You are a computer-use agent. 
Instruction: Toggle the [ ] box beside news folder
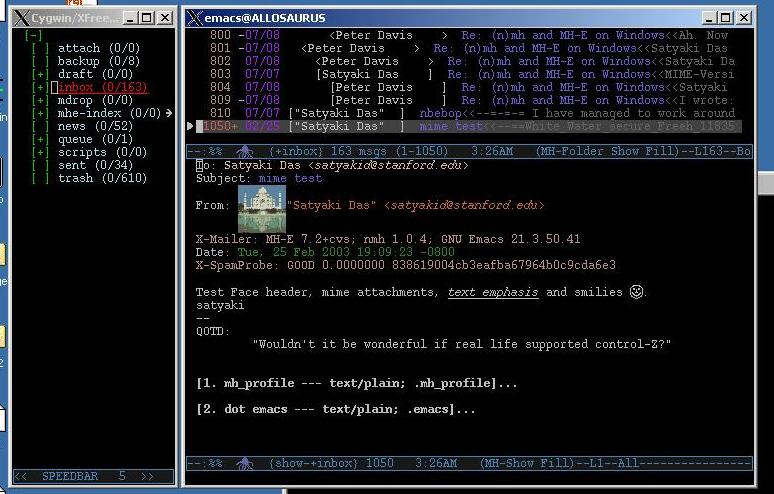click(40, 126)
